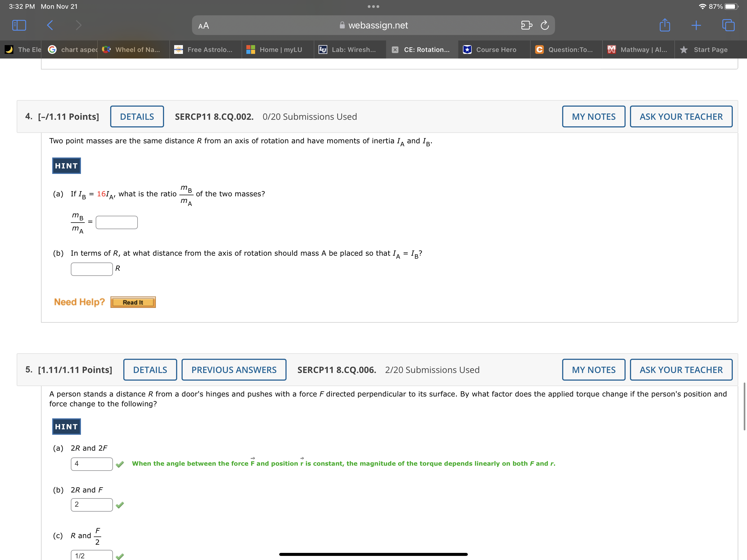Close the CE: Rotation tab with X

[395, 50]
